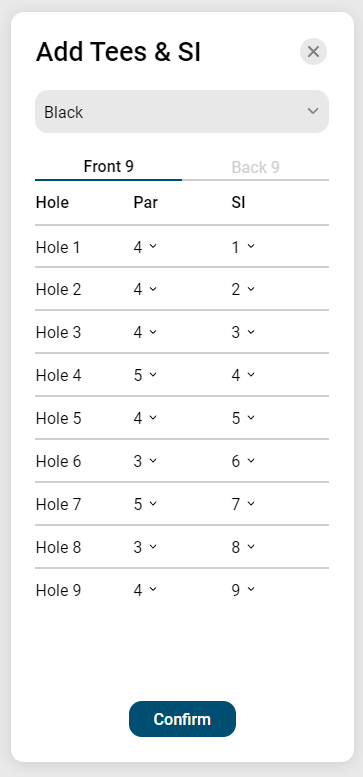Expand SI selector for Hole 9
Viewport: 363px width, 777px height.
coord(243,590)
